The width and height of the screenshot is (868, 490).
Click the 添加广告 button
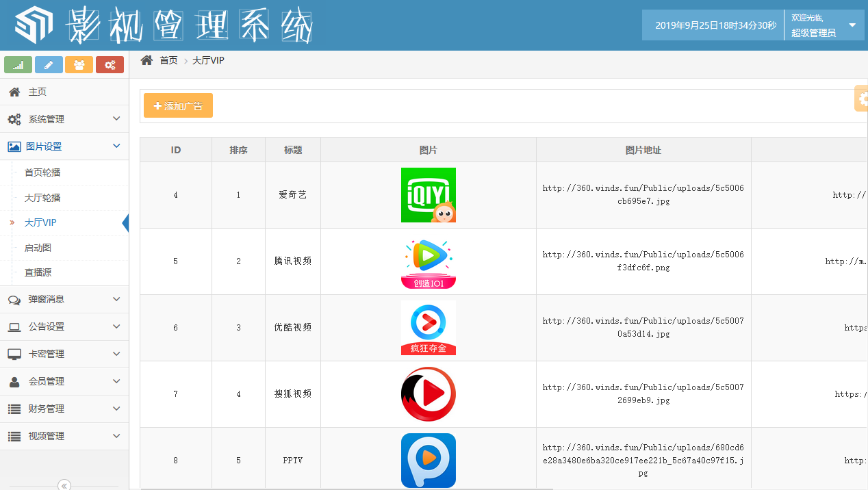[178, 106]
